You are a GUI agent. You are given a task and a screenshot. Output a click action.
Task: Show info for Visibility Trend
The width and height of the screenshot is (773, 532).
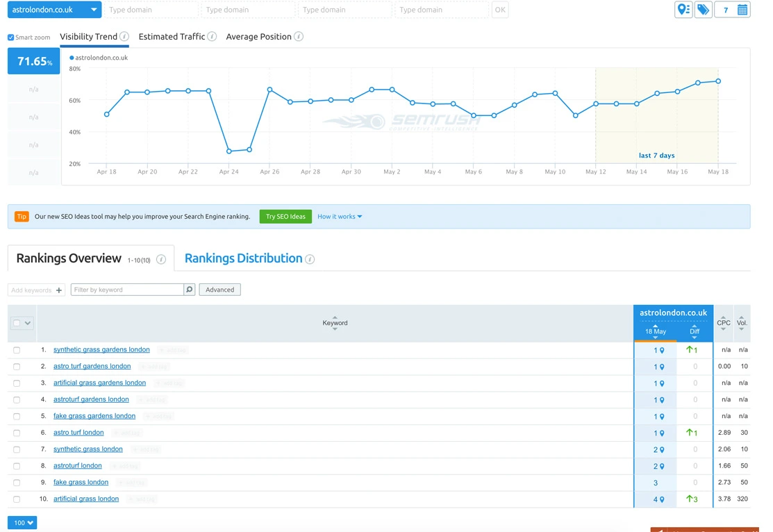pyautogui.click(x=125, y=37)
